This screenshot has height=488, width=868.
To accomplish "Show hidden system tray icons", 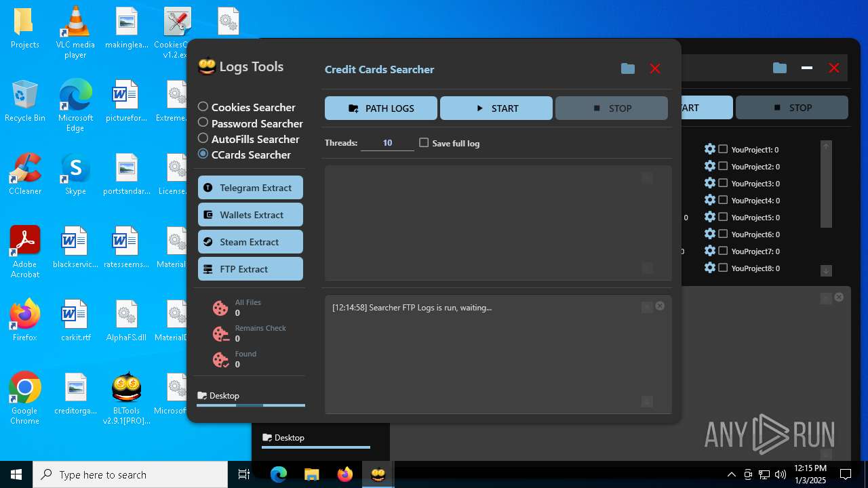I will point(731,474).
